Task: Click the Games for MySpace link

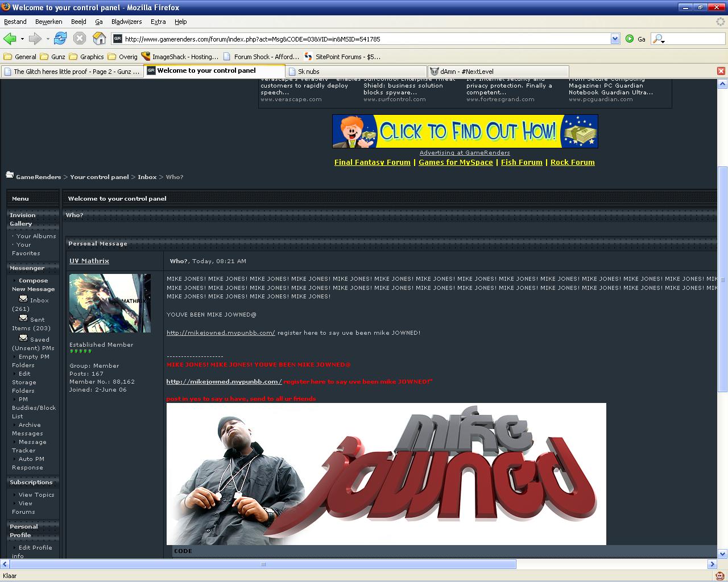Action: click(456, 162)
